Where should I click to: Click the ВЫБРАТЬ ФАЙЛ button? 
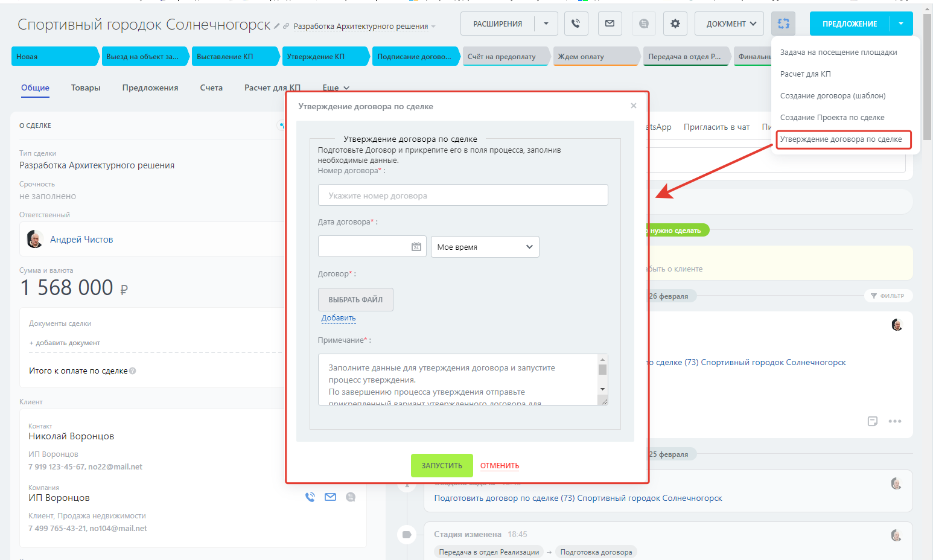pos(355,299)
